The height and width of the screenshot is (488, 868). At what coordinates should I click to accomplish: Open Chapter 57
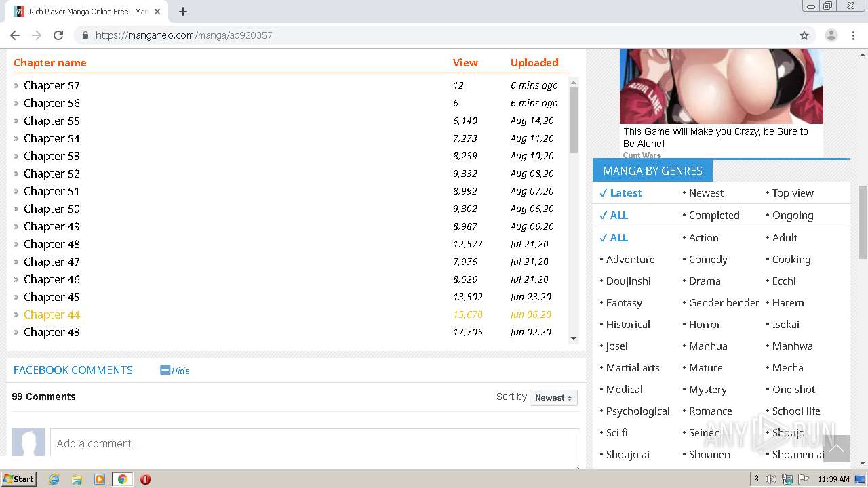pyautogui.click(x=52, y=85)
